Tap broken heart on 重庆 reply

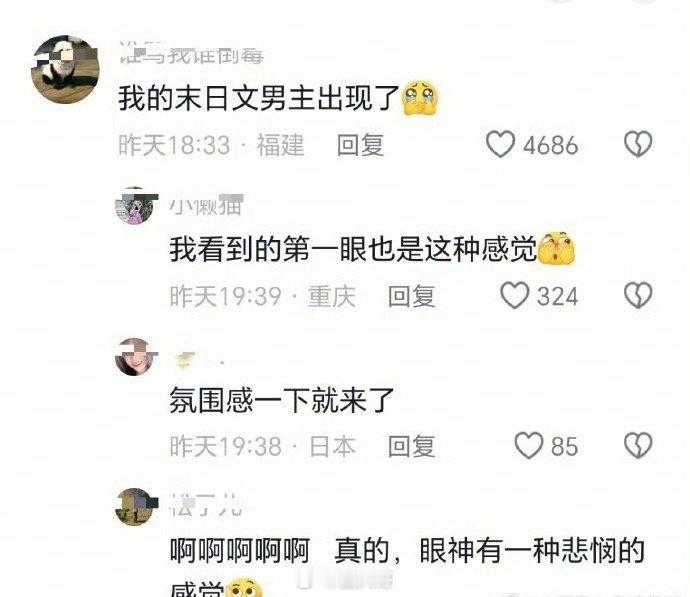(638, 295)
